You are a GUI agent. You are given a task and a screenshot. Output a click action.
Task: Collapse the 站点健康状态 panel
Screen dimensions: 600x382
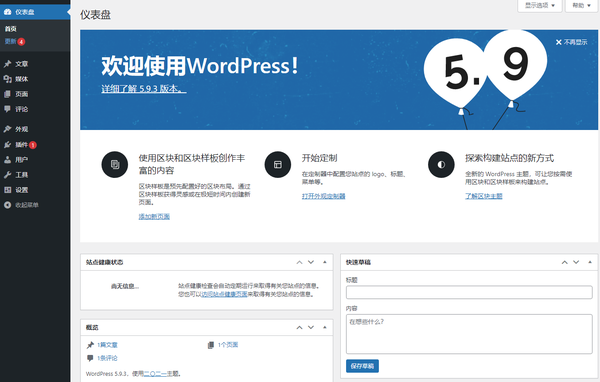click(324, 262)
